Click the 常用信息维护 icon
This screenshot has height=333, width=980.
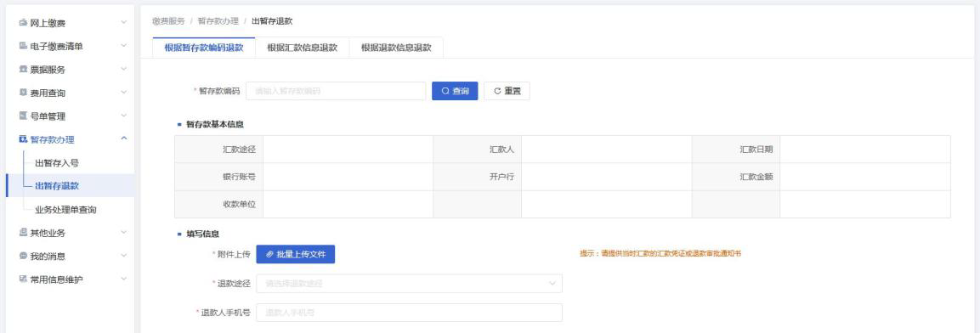coord(23,279)
